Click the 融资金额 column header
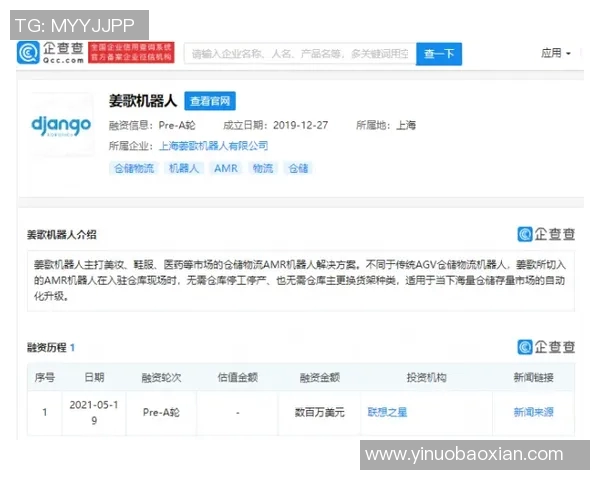Image resolution: width=600 pixels, height=480 pixels. tap(320, 378)
